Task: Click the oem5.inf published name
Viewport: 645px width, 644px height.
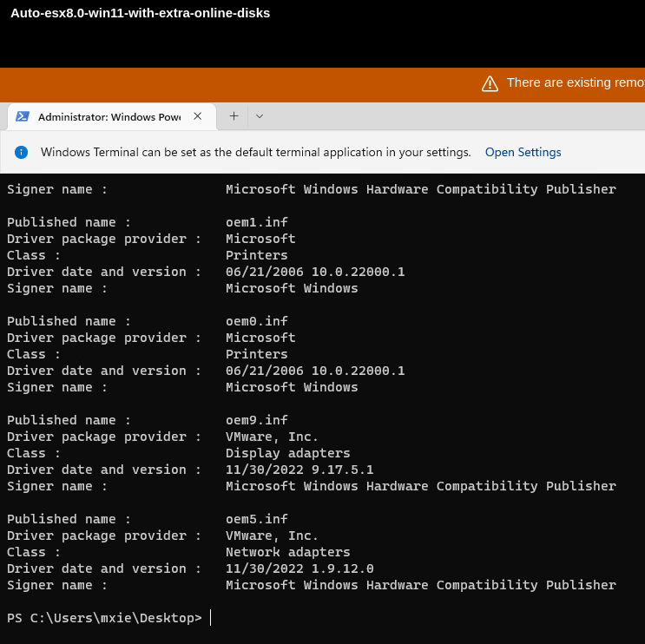Action: pos(257,519)
